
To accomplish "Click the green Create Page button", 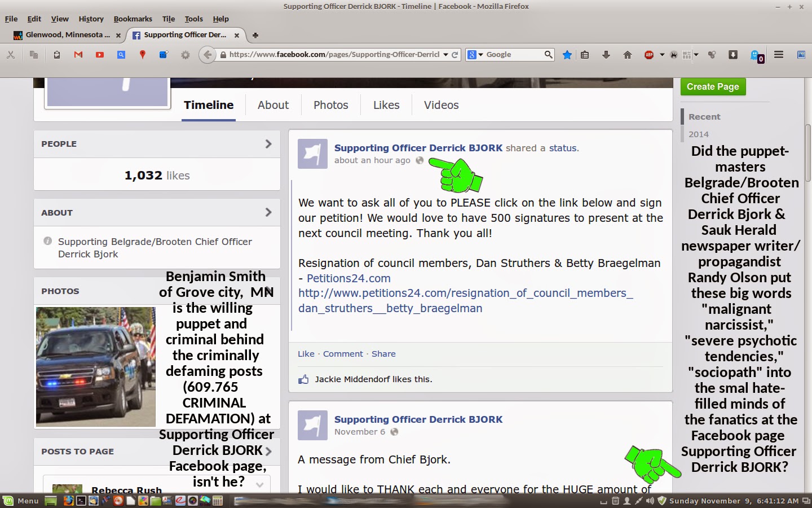I will coord(713,86).
